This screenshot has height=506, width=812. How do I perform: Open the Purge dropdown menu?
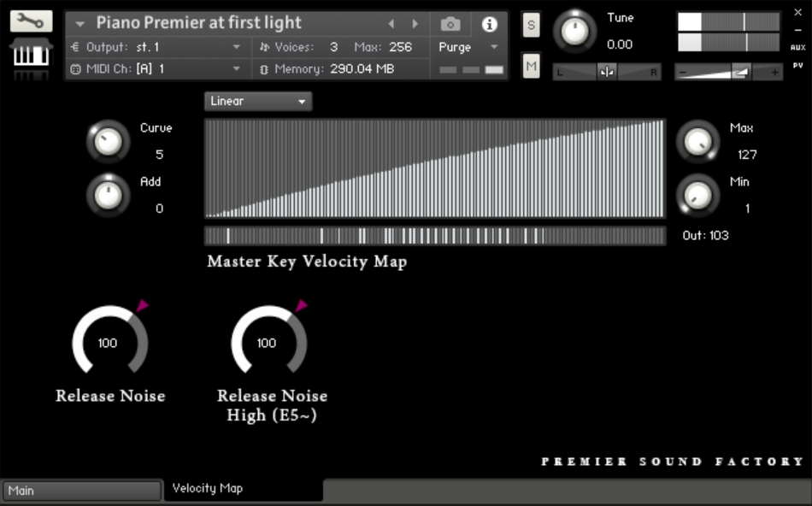[468, 47]
